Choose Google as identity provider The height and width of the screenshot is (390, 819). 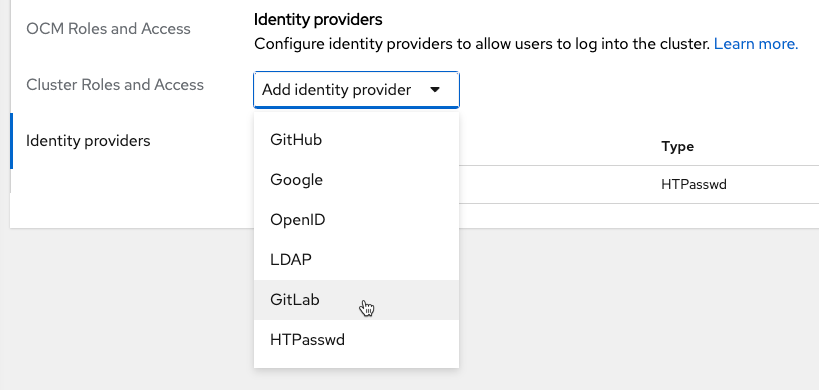pyautogui.click(x=356, y=180)
